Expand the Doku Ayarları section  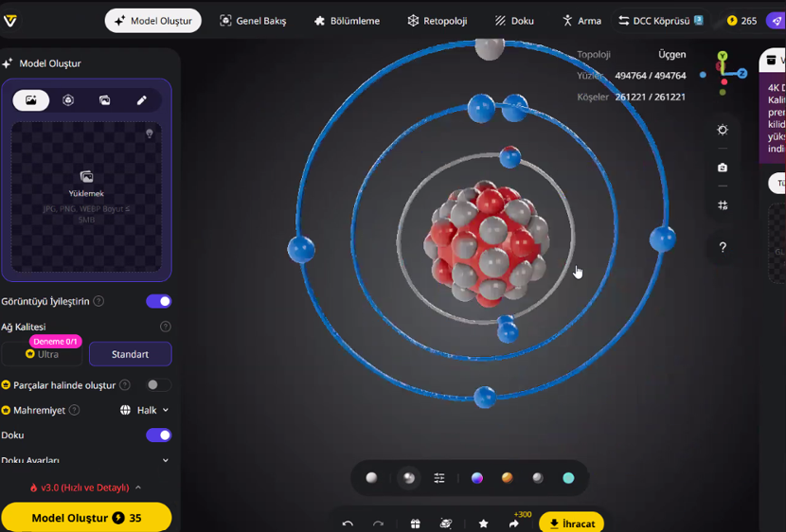(x=166, y=461)
